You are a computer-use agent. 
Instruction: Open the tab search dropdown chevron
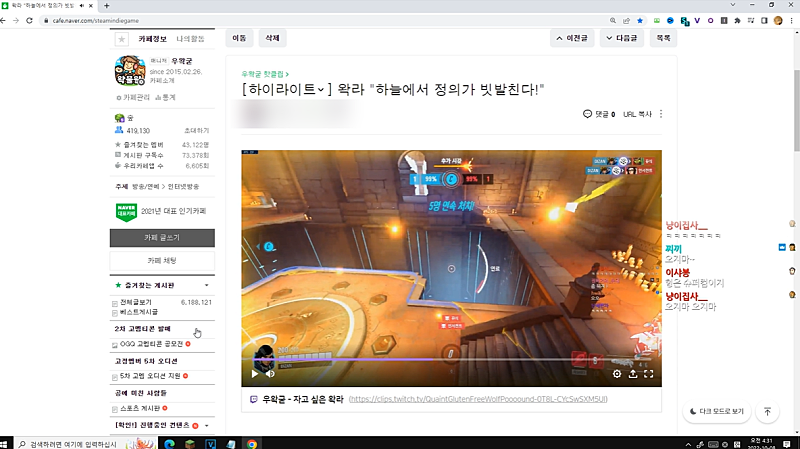click(x=733, y=5)
